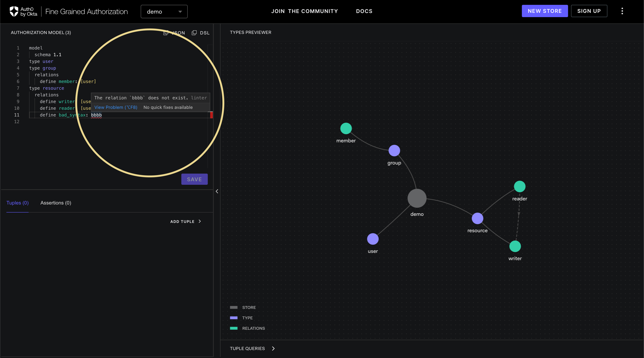The height and width of the screenshot is (358, 644).
Task: Select the group type node
Action: tap(394, 151)
